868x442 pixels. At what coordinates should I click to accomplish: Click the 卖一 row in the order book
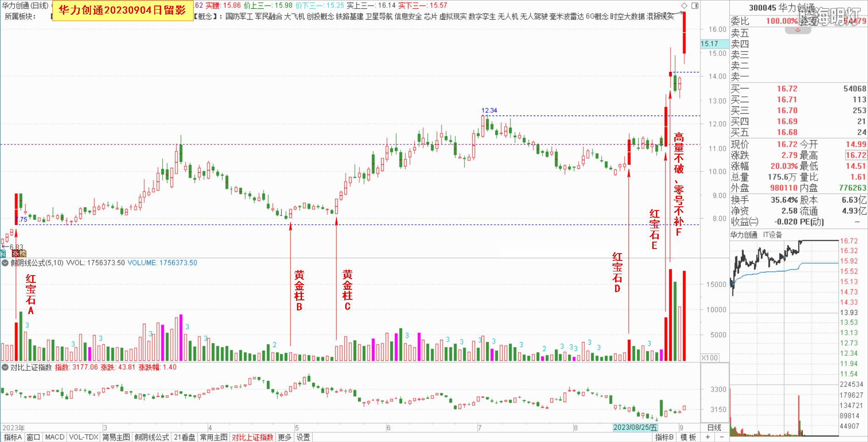[x=798, y=77]
